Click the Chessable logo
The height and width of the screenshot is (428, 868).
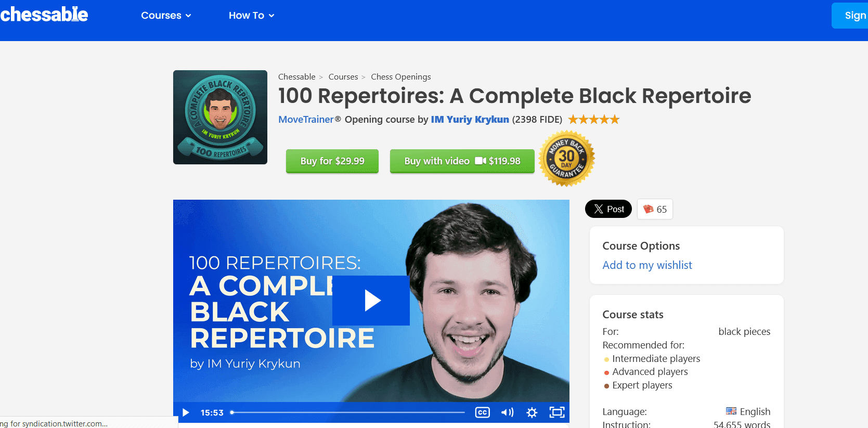click(x=44, y=15)
